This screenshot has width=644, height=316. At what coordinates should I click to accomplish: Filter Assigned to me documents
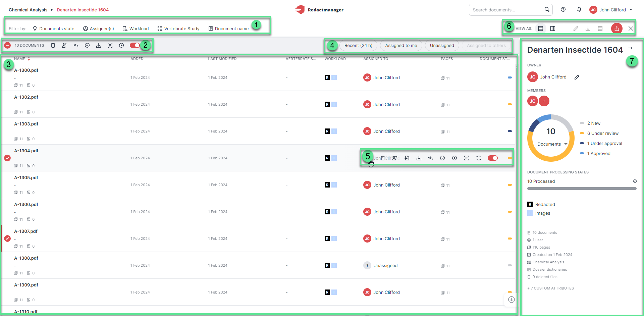[401, 46]
